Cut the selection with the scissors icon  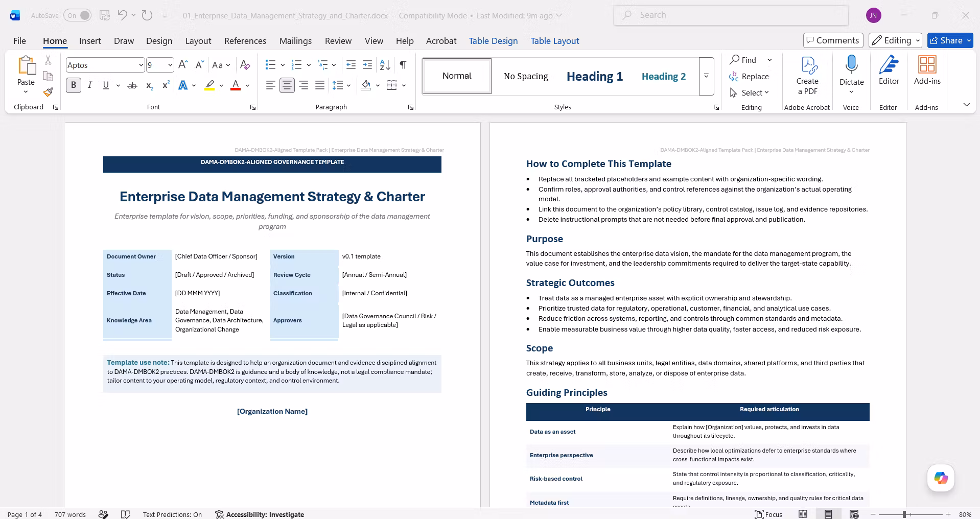(48, 60)
